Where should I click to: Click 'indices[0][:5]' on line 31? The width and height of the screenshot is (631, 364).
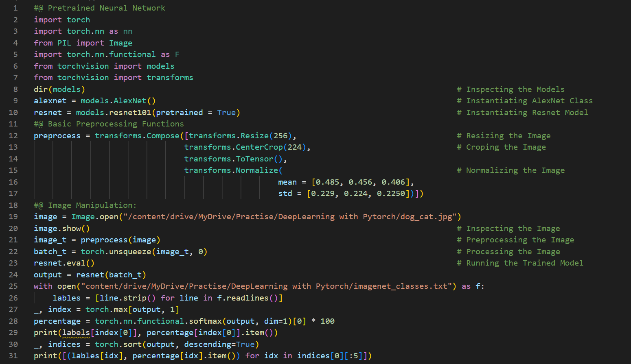click(x=330, y=356)
